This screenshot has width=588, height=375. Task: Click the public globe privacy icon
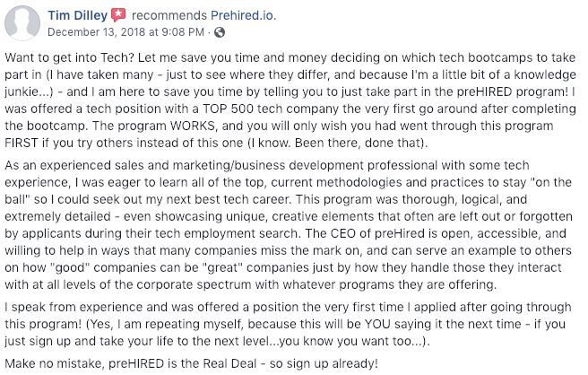coord(219,32)
